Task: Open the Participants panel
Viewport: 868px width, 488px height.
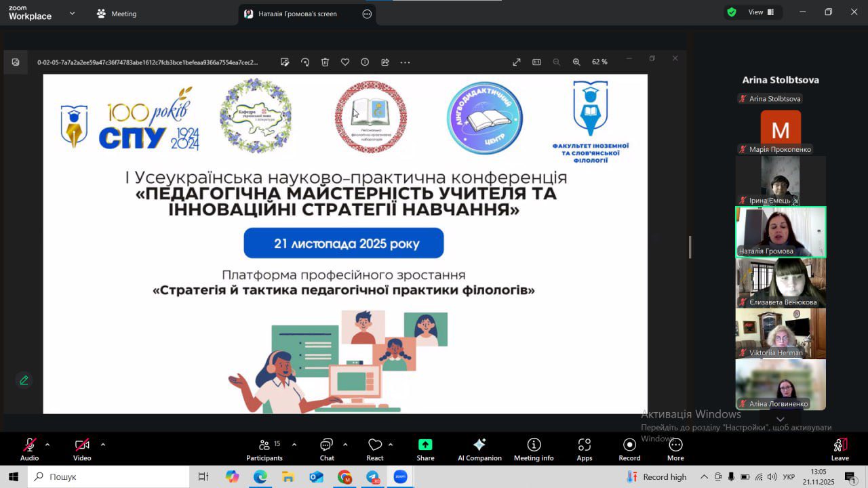Action: 264,449
